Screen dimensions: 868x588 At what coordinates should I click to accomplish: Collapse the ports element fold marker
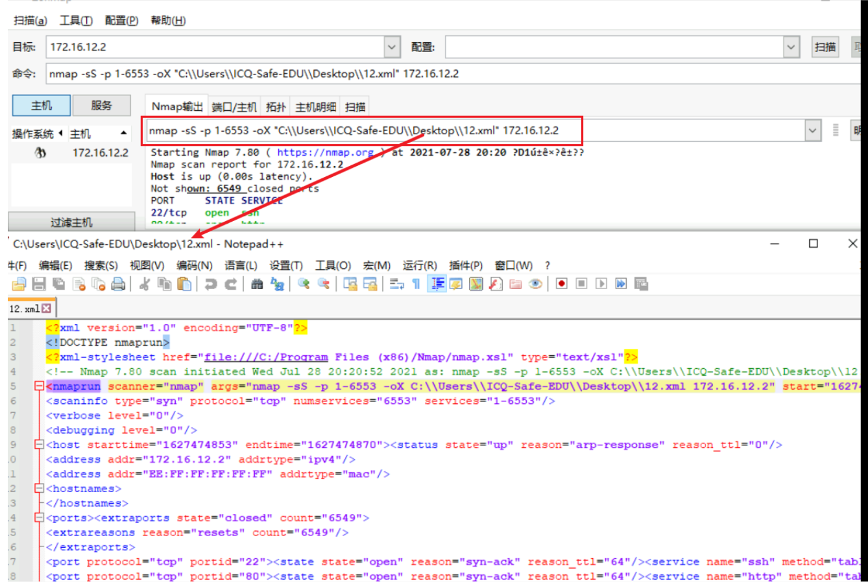click(39, 518)
